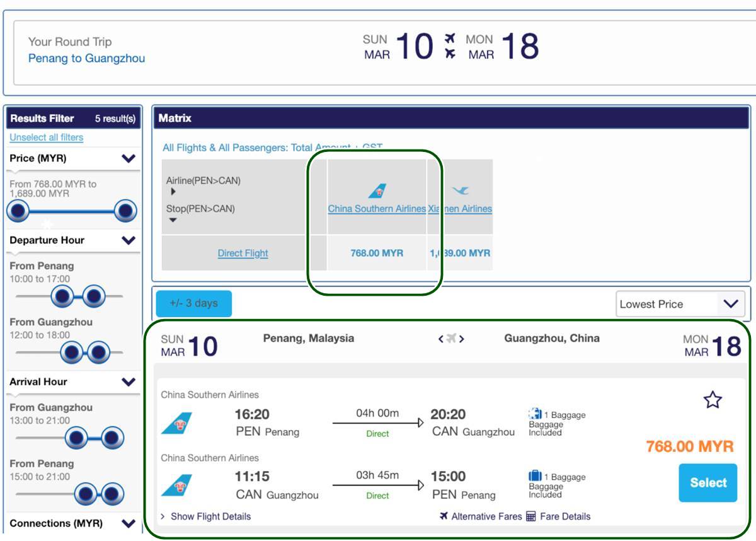Click the 20:20 arrival time
Screen dimensions: 756x541
point(448,414)
